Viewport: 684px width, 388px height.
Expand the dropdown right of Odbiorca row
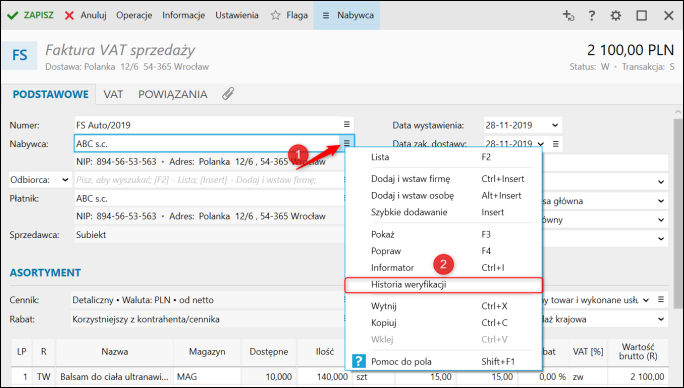(661, 182)
